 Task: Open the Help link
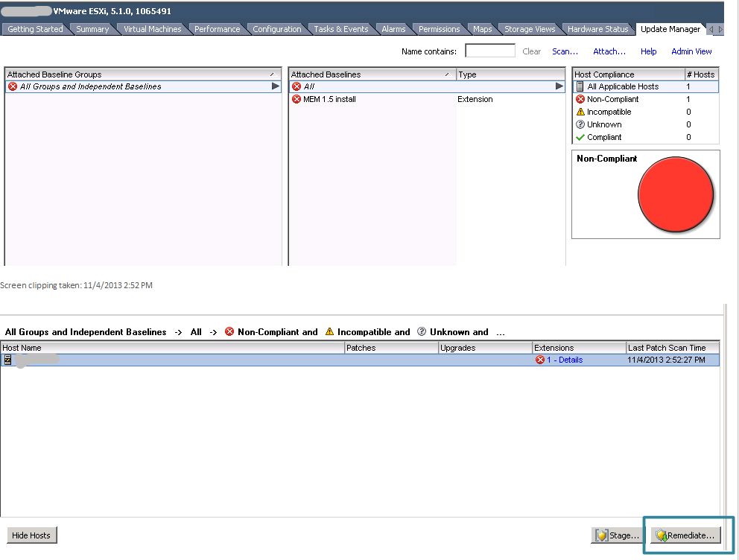point(649,51)
